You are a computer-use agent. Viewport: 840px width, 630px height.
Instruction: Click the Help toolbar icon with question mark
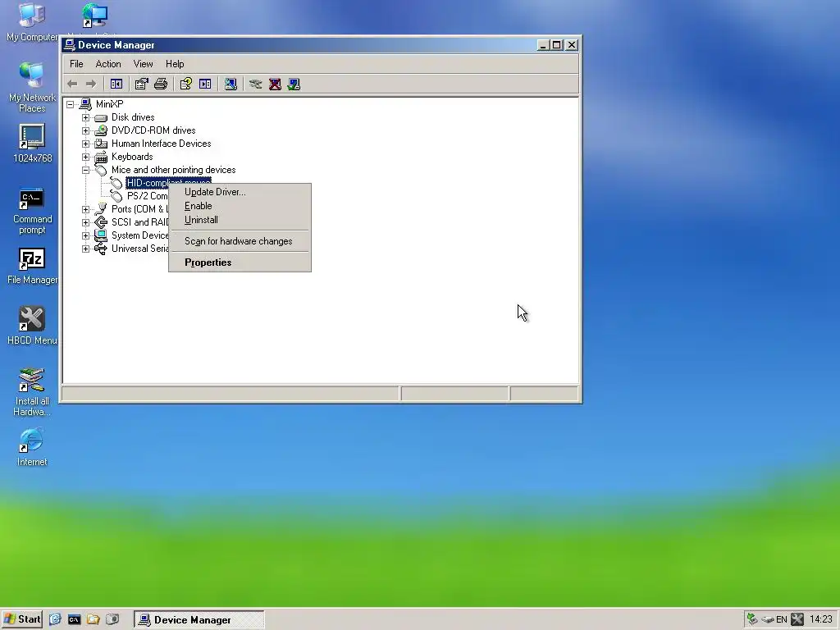(x=186, y=84)
